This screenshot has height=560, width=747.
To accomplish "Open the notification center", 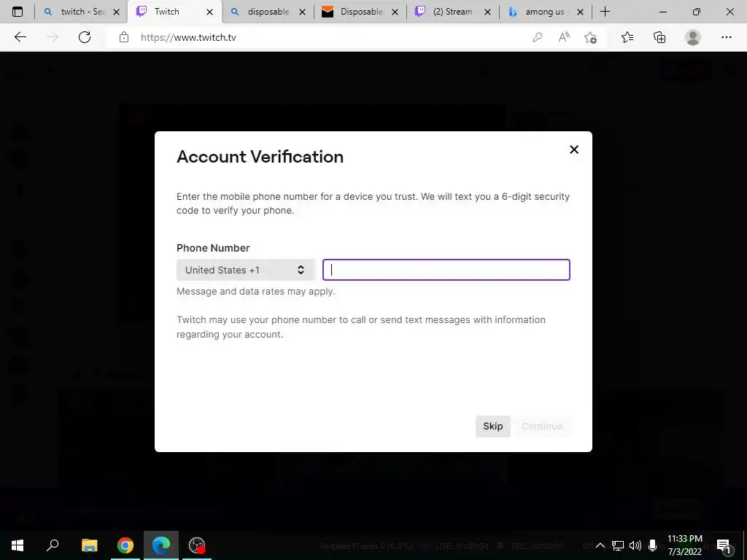I will tap(724, 545).
